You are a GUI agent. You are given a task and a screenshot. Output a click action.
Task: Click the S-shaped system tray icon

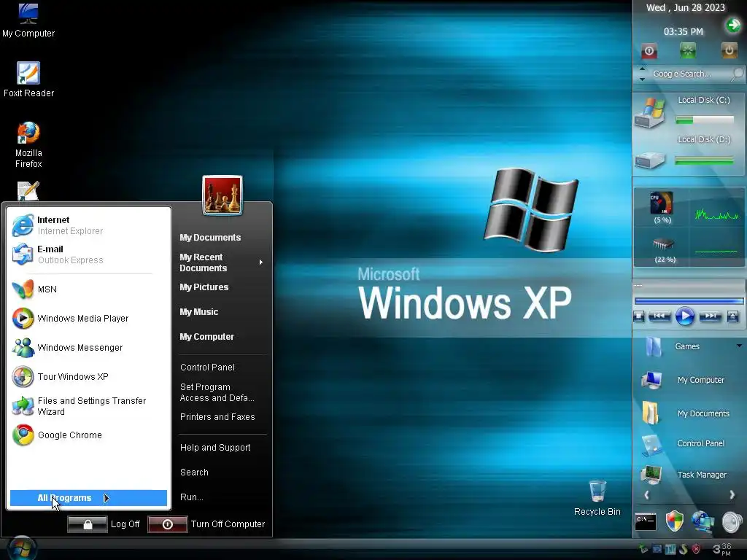tap(683, 548)
